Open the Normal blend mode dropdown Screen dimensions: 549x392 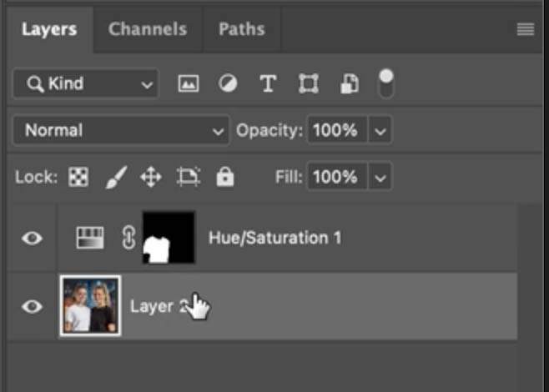[x=120, y=131]
